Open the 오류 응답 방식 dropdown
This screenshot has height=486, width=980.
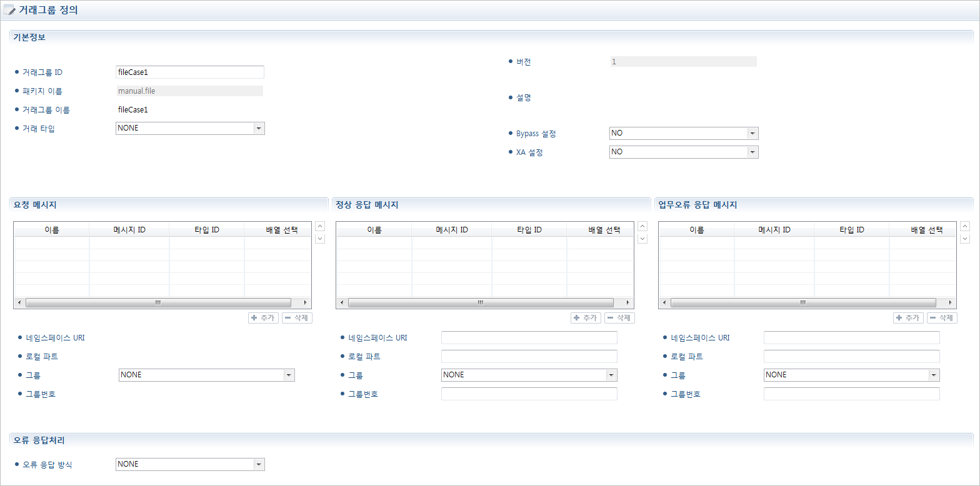(x=258, y=464)
